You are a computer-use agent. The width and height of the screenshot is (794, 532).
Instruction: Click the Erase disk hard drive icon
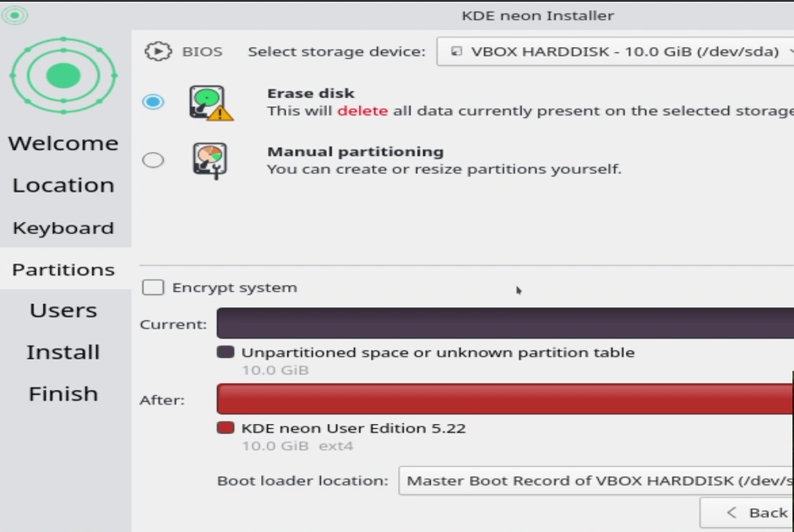(x=211, y=103)
